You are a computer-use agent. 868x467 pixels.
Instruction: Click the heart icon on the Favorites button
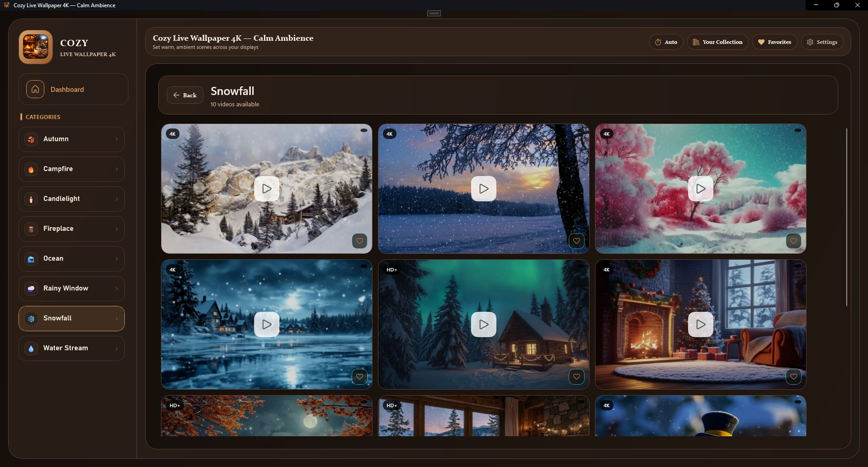pyautogui.click(x=761, y=42)
